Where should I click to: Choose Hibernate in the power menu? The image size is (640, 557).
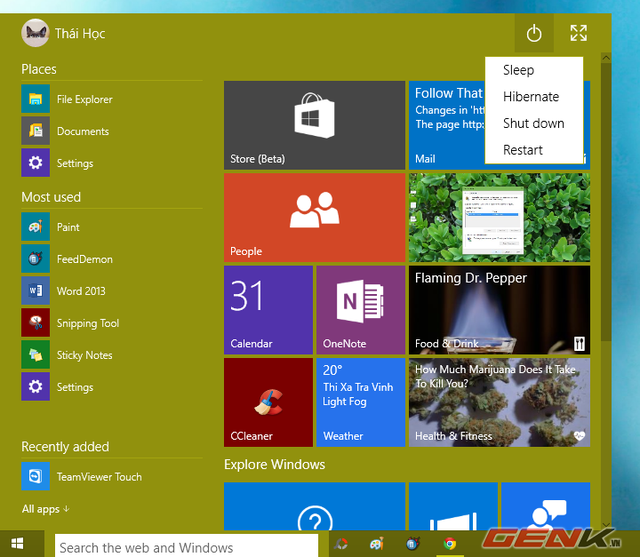pos(534,97)
